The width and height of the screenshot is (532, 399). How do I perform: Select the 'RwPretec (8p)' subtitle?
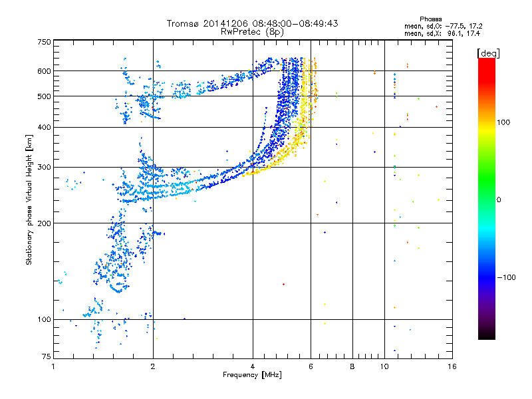coord(252,32)
